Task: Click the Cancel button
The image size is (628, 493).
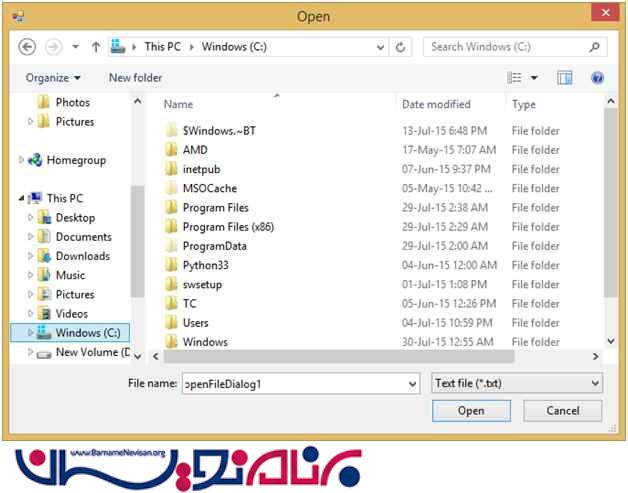Action: (563, 411)
